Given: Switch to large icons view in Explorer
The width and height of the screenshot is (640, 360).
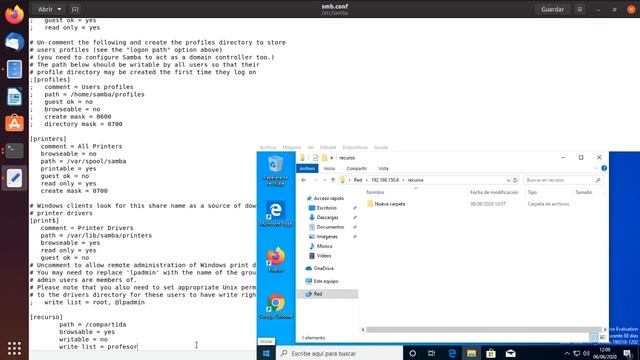Looking at the screenshot, I should click(602, 338).
